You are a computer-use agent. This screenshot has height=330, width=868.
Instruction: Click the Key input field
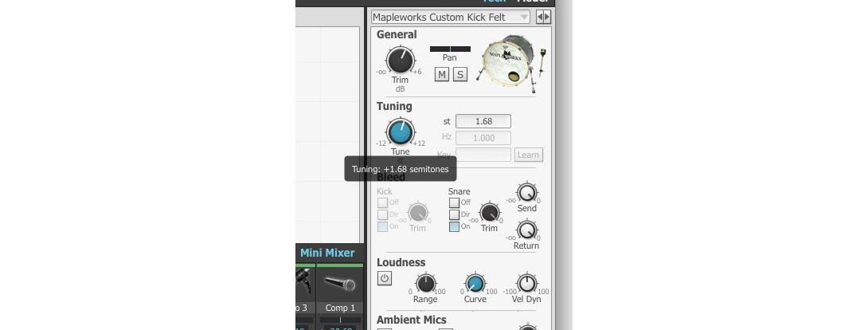coord(483,155)
